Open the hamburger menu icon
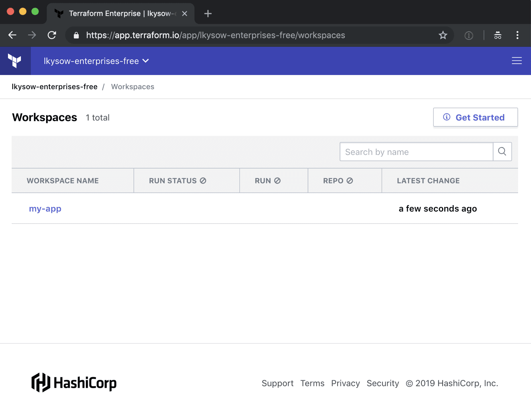 (516, 61)
